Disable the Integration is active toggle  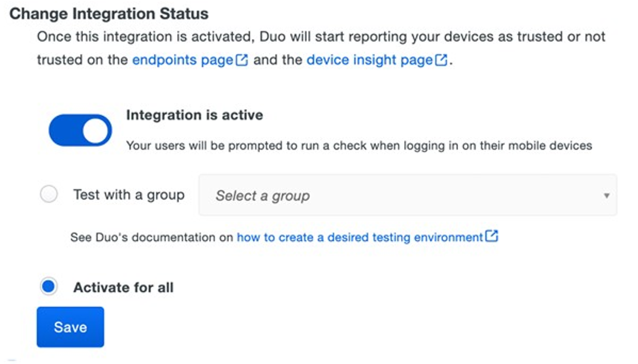(80, 130)
